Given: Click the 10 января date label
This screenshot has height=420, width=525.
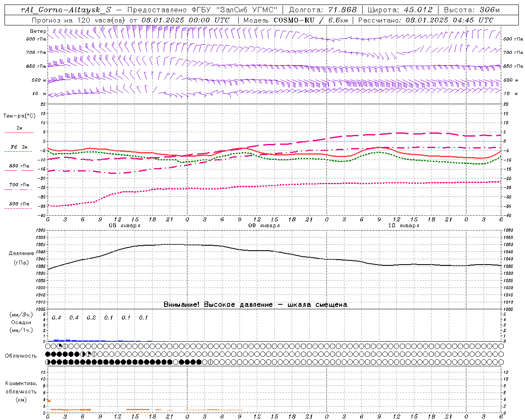Looking at the screenshot, I should (x=403, y=226).
